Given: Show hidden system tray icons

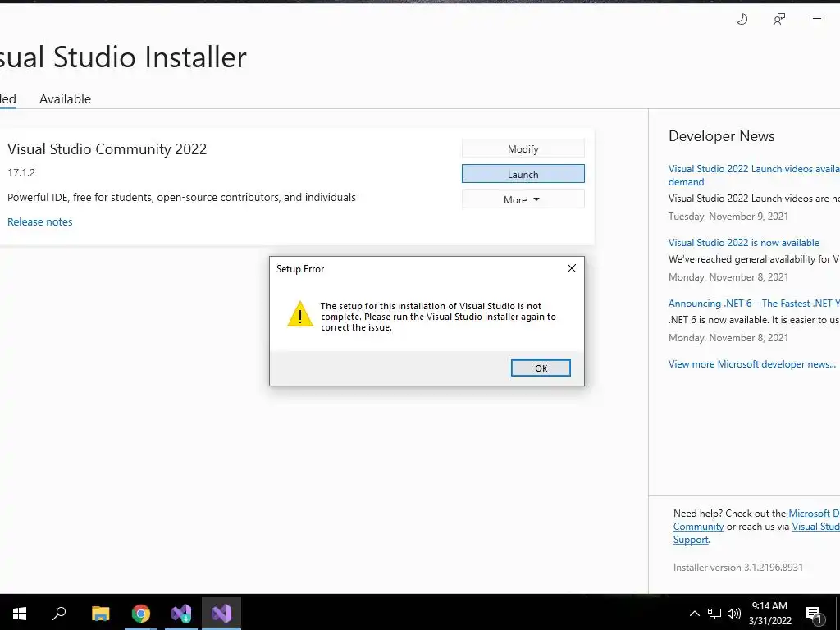Looking at the screenshot, I should pos(694,614).
